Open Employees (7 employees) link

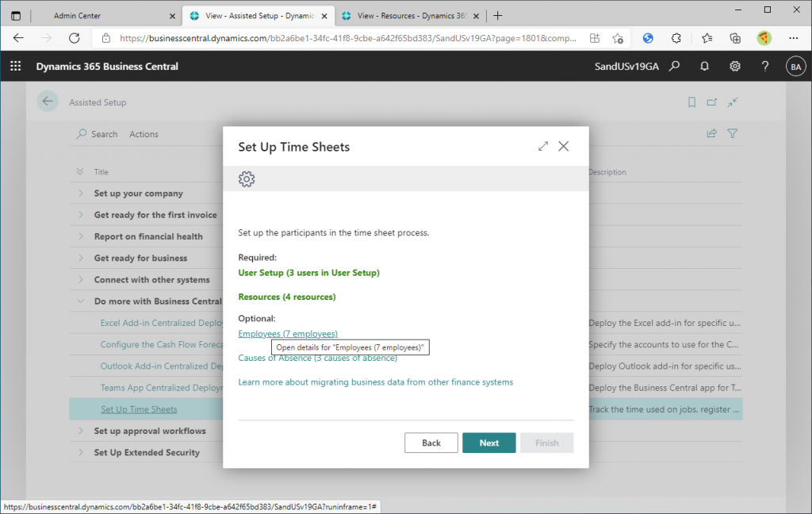click(x=288, y=334)
